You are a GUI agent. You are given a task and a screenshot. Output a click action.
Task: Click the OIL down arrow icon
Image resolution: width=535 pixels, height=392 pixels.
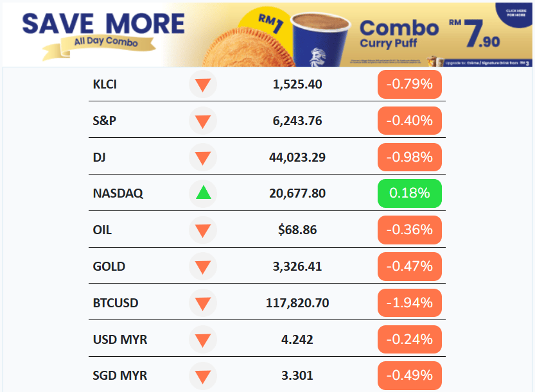coord(203,230)
